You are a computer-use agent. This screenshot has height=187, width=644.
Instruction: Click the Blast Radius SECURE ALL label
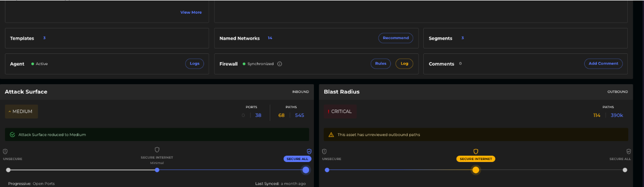click(620, 159)
